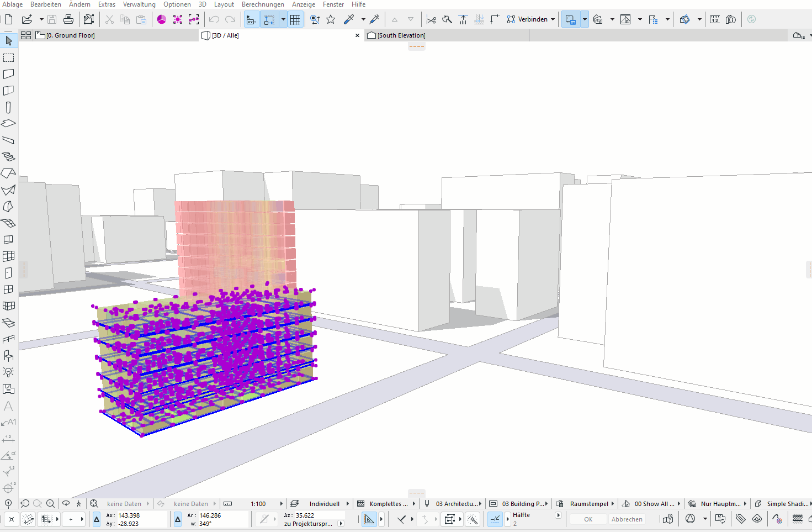The height and width of the screenshot is (532, 812).
Task: Click the Zoom In magnifier icon
Action: coord(51,503)
